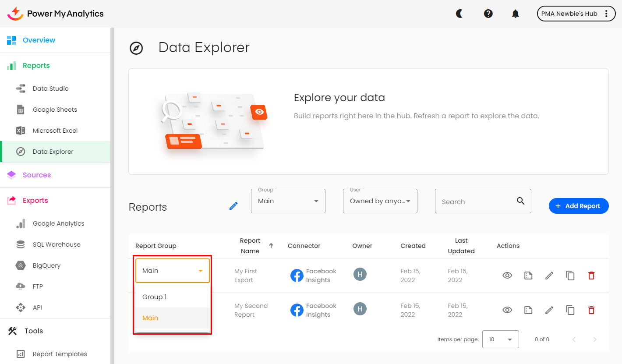
Task: Delete the My First Export report
Action: coord(591,276)
